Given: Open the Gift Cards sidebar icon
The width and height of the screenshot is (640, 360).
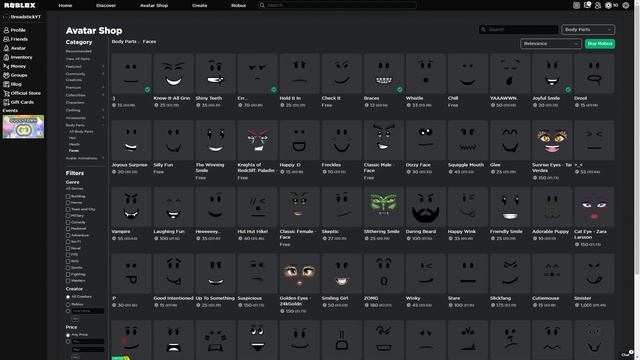Looking at the screenshot, I should [x=6, y=102].
